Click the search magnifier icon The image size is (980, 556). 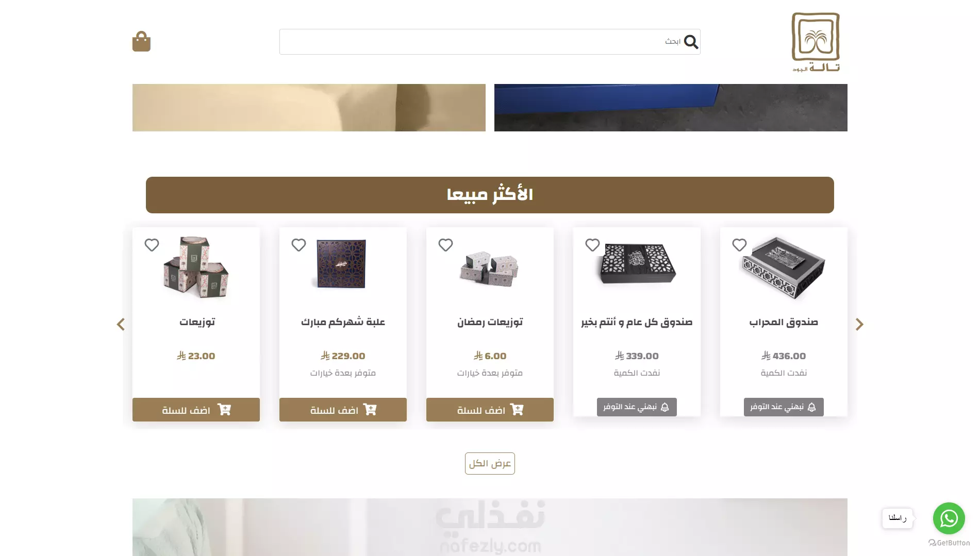(x=691, y=42)
